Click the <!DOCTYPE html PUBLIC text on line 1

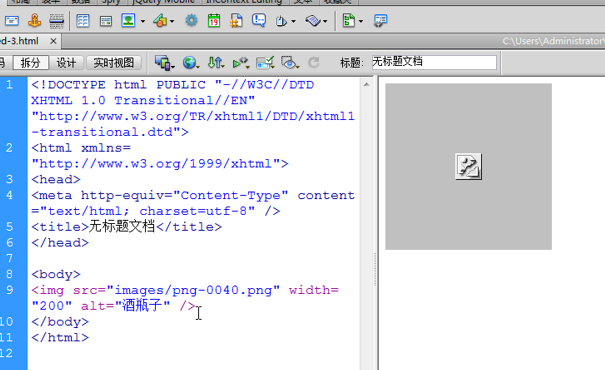(x=118, y=85)
